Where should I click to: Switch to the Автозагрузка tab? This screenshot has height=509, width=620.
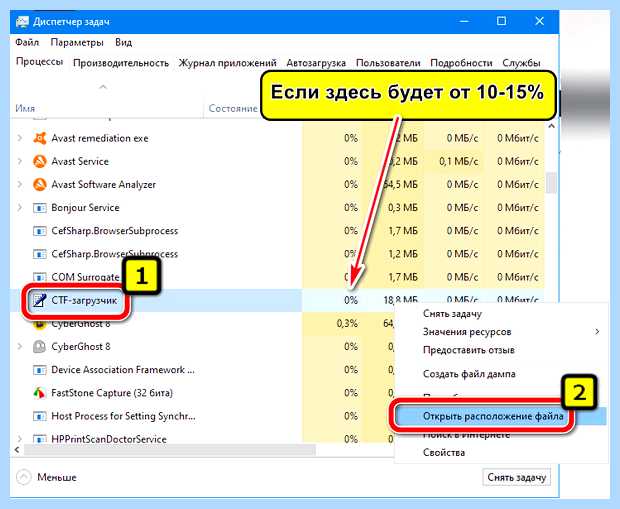point(316,63)
